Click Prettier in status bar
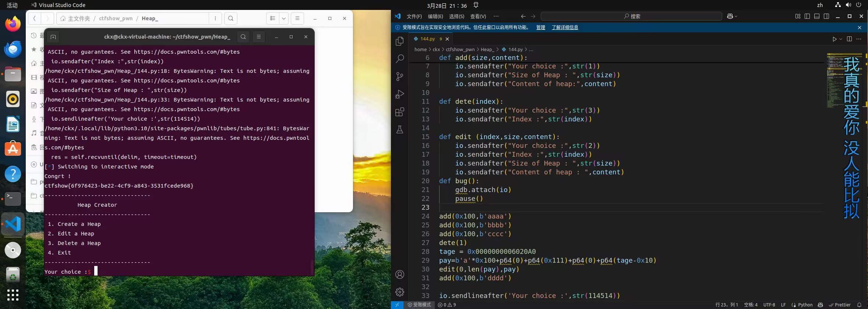The width and height of the screenshot is (868, 309). [x=840, y=305]
